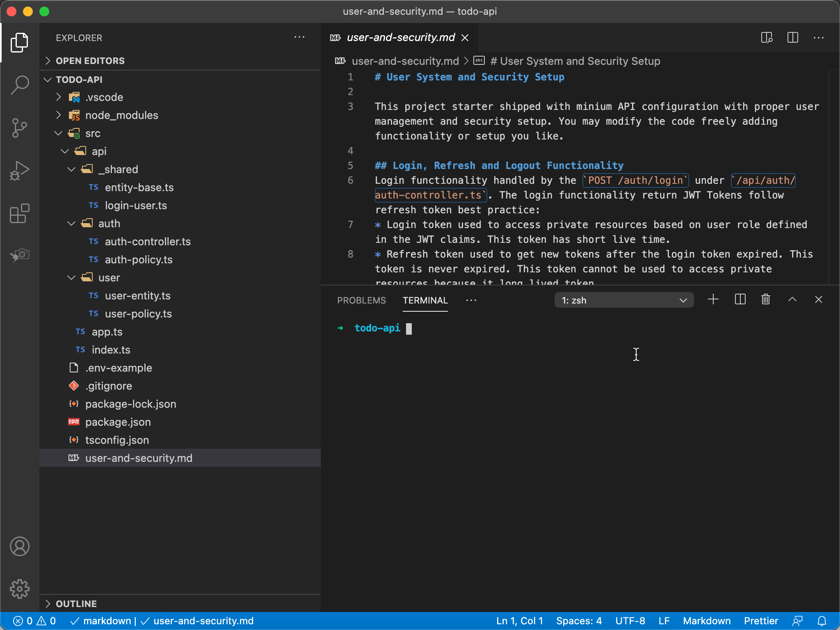This screenshot has width=840, height=630.
Task: Open the camera snapshot extension icon
Action: (19, 255)
